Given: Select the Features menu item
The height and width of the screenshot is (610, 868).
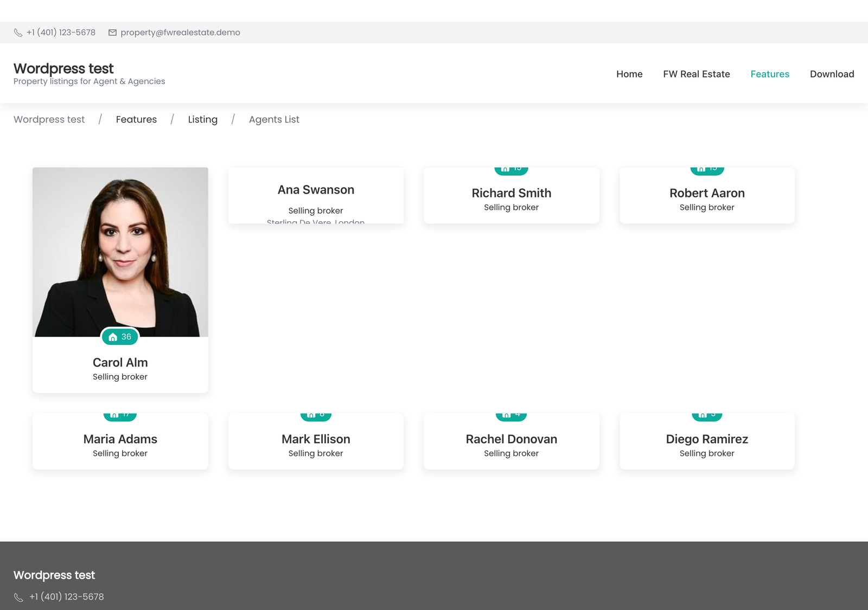Looking at the screenshot, I should coord(770,74).
